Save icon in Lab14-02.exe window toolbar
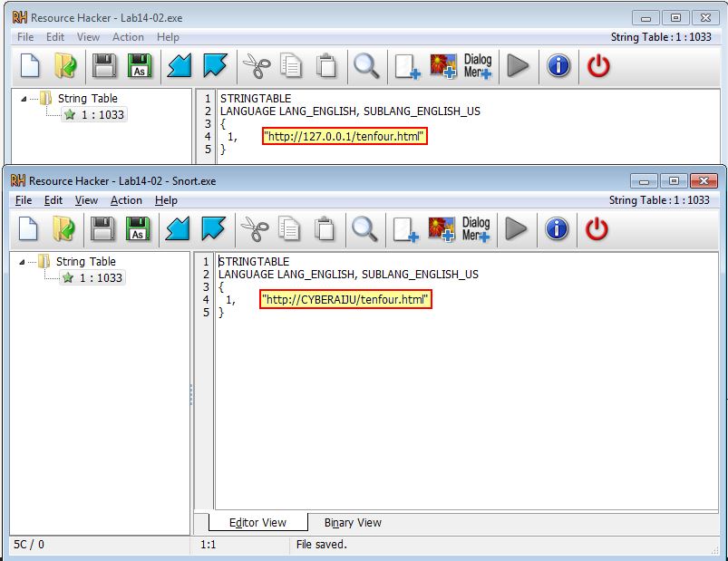 [x=104, y=66]
